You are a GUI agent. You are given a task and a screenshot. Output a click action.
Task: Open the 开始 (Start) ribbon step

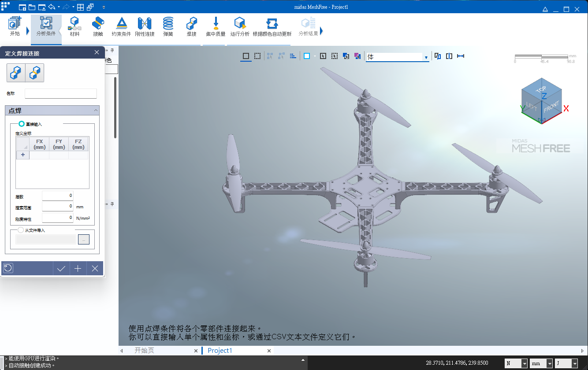click(15, 26)
